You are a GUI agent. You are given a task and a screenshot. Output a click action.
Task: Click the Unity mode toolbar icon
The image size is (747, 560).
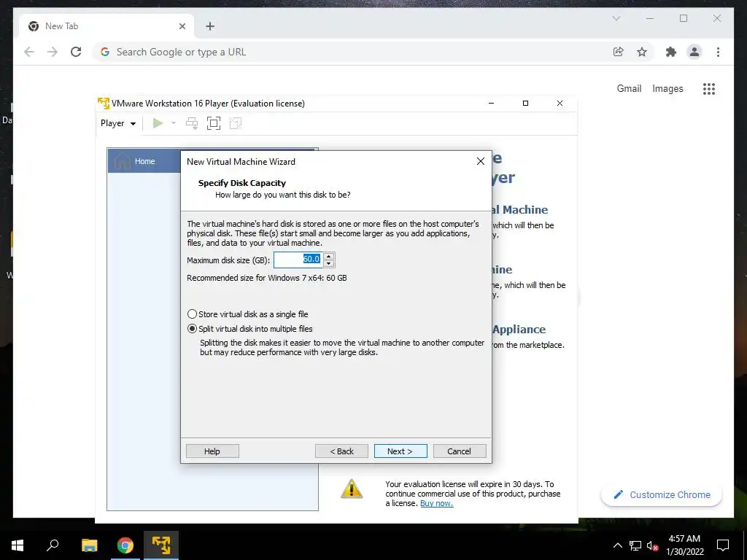coord(236,123)
